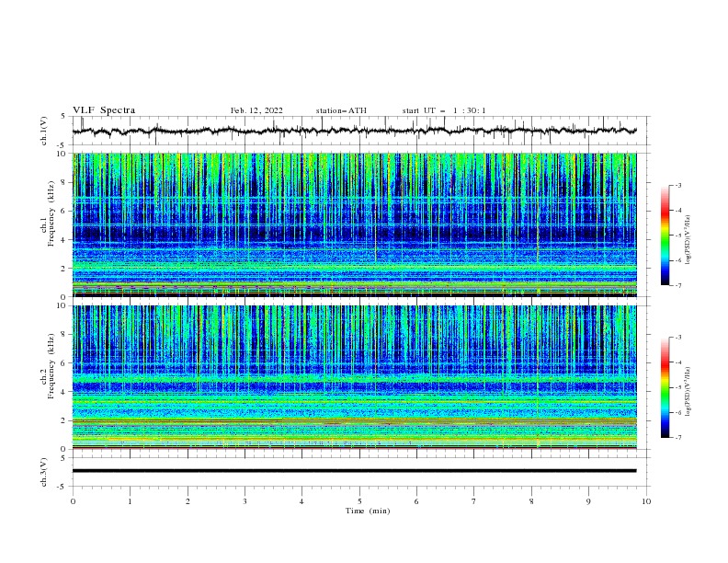Click time axis tick label "4"
The image size is (728, 563).
click(x=301, y=501)
